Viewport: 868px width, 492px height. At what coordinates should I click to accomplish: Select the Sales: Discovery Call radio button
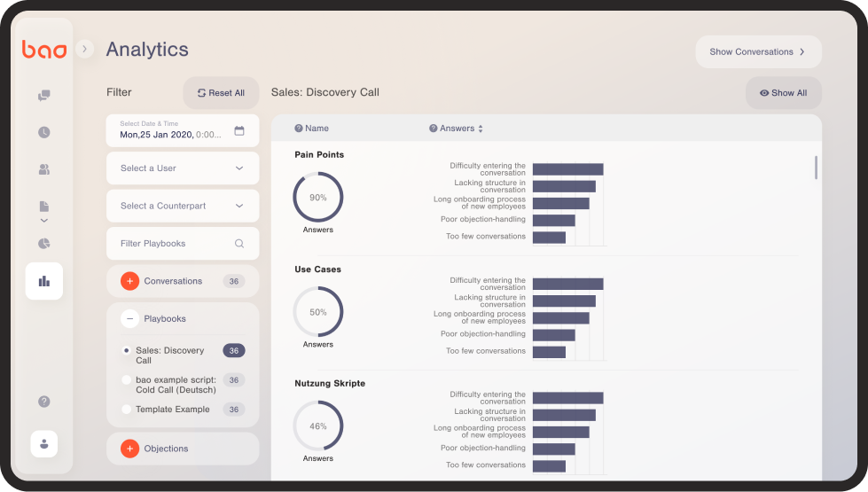coord(126,350)
